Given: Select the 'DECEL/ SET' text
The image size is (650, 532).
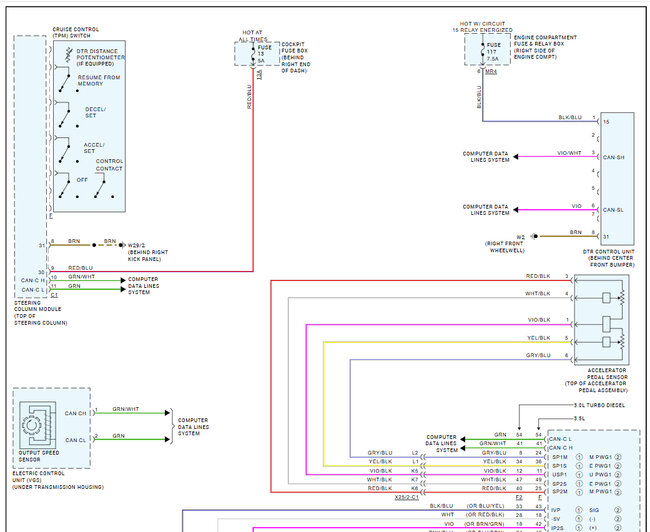Looking at the screenshot, I should click(95, 112).
